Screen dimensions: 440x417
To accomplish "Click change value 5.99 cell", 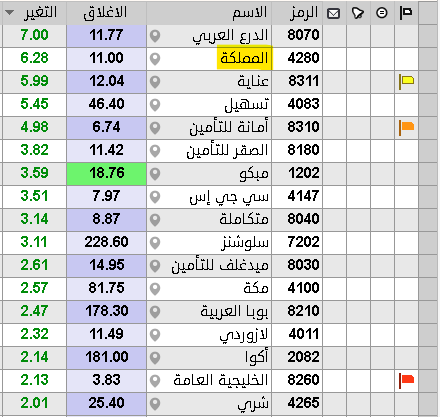I will 34,82.
